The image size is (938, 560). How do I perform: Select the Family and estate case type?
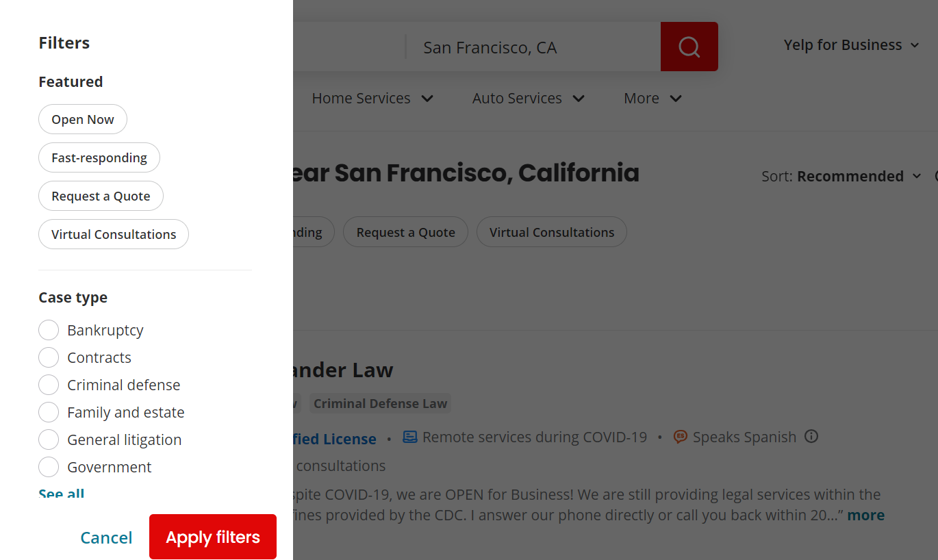[x=49, y=412]
